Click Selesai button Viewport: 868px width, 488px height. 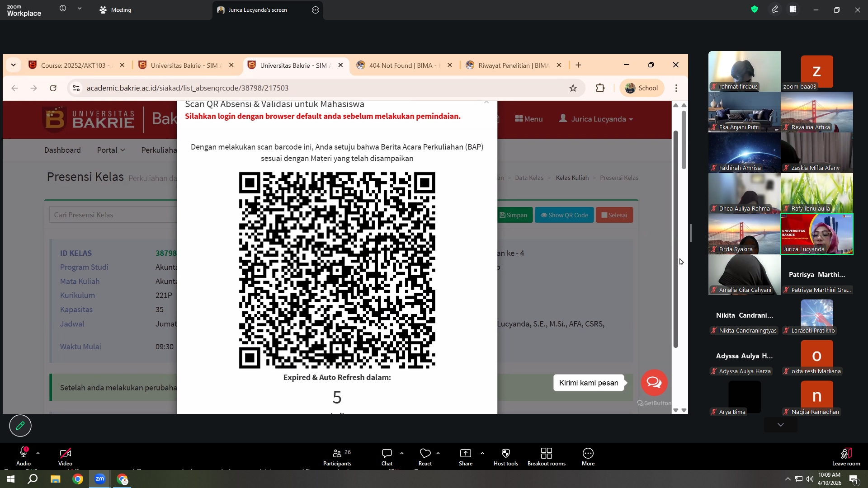614,215
